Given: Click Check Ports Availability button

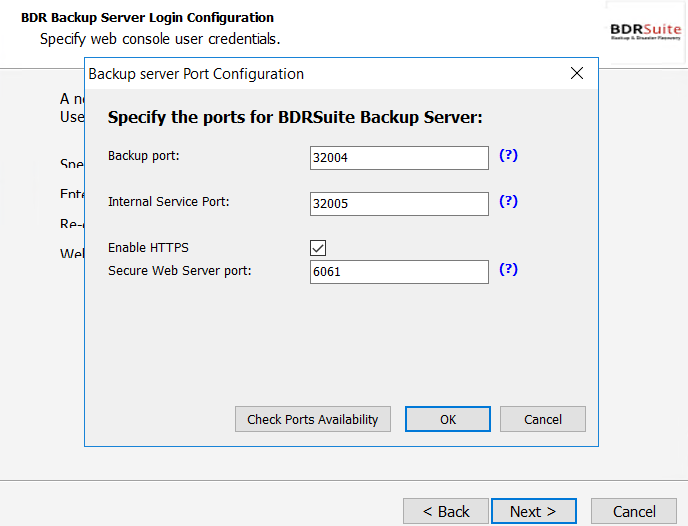Looking at the screenshot, I should tap(313, 419).
